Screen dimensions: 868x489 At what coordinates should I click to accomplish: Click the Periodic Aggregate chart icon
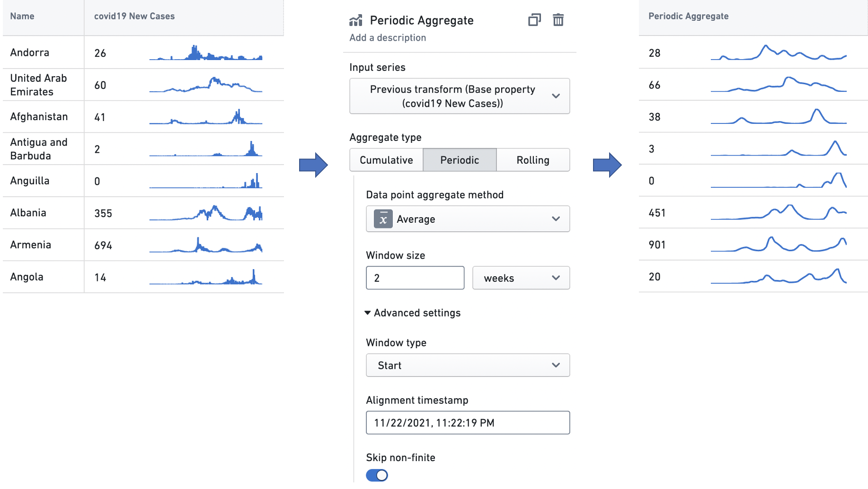tap(356, 20)
